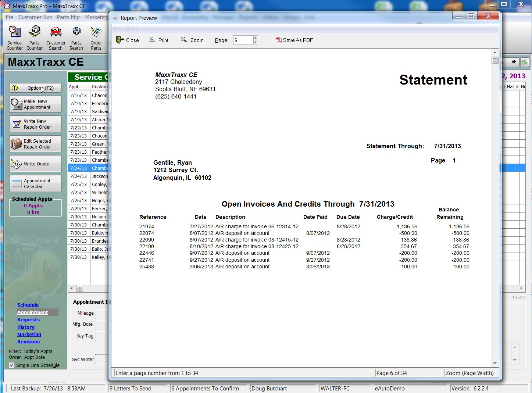Select the 7/30/13 Kelley appointment row

pos(88,257)
